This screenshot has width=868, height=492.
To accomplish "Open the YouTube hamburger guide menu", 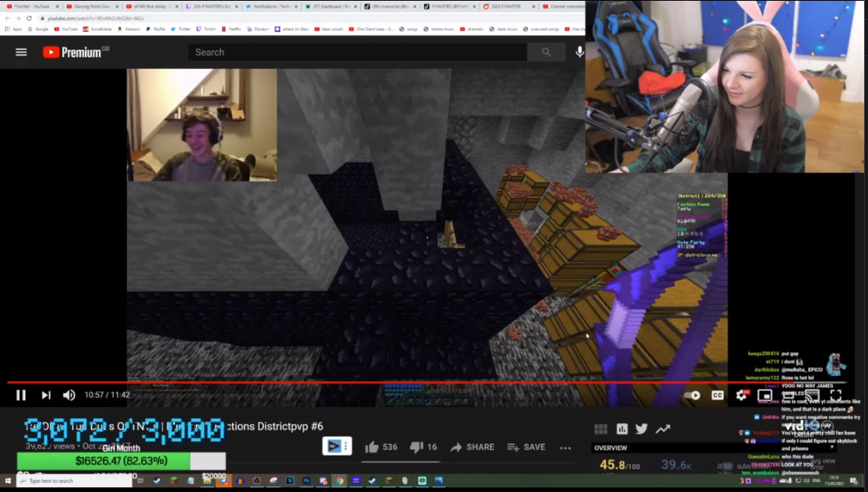I will [21, 52].
